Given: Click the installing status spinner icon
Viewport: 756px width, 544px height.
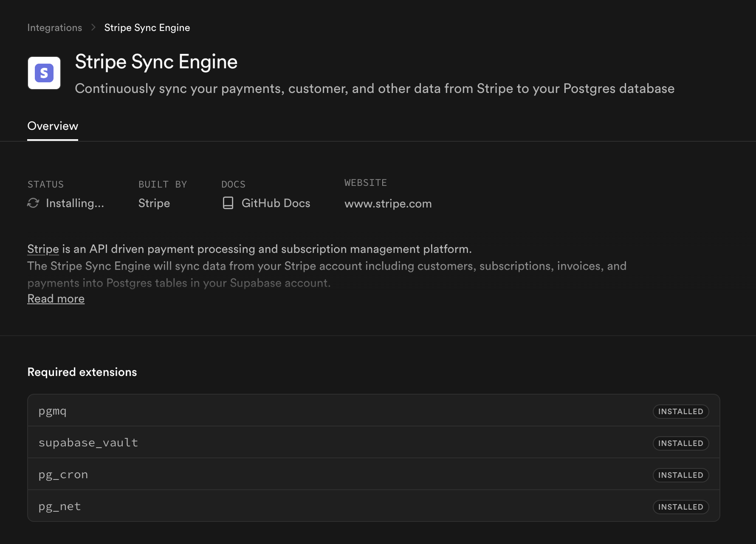Looking at the screenshot, I should tap(33, 203).
